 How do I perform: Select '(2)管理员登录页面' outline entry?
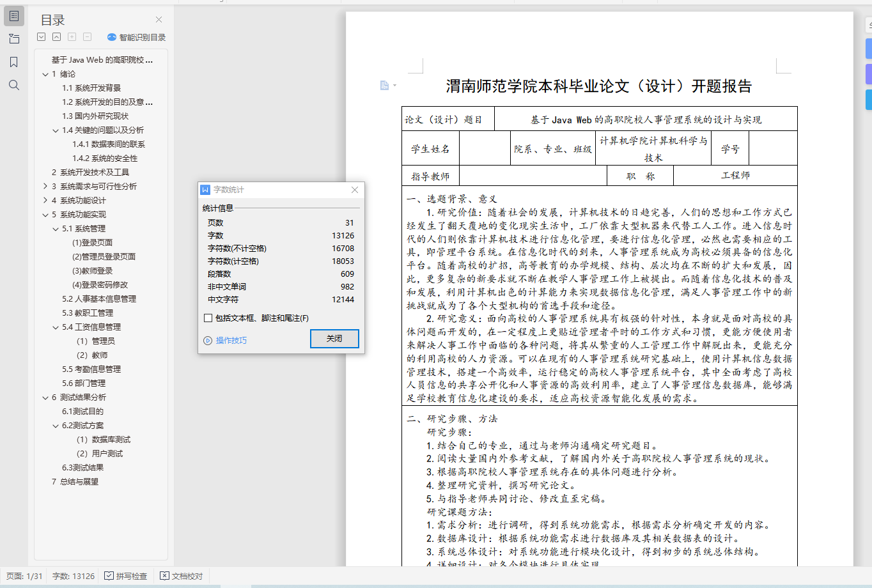pos(104,257)
